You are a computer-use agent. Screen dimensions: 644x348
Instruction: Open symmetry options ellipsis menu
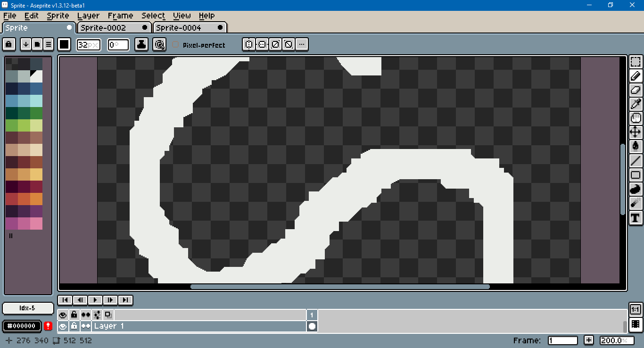pos(302,45)
